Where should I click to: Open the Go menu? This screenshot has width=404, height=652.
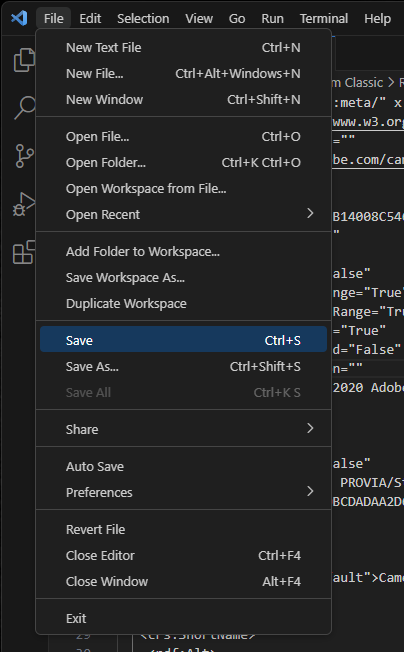point(237,18)
